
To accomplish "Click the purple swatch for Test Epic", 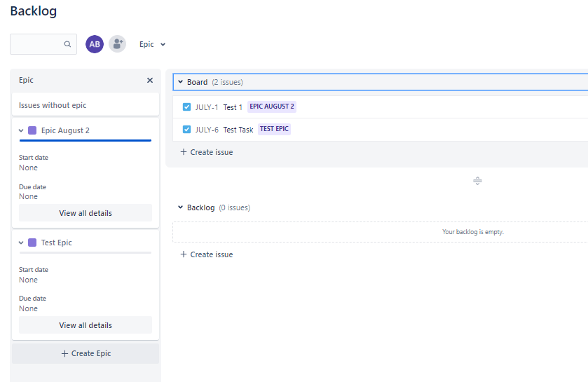I will pos(32,243).
